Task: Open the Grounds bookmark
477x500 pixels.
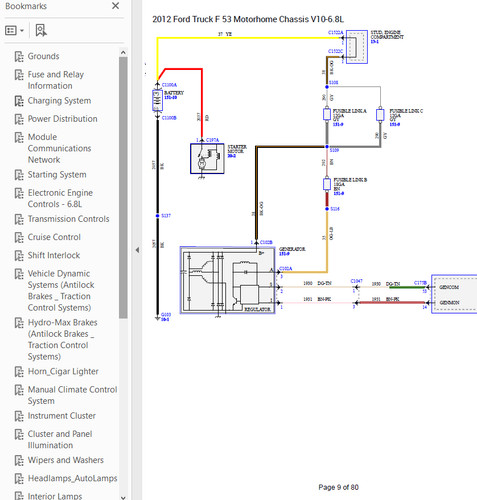Action: 43,56
